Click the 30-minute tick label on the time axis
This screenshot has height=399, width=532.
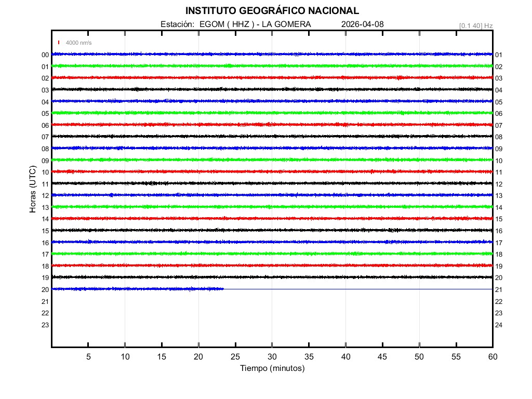(272, 356)
